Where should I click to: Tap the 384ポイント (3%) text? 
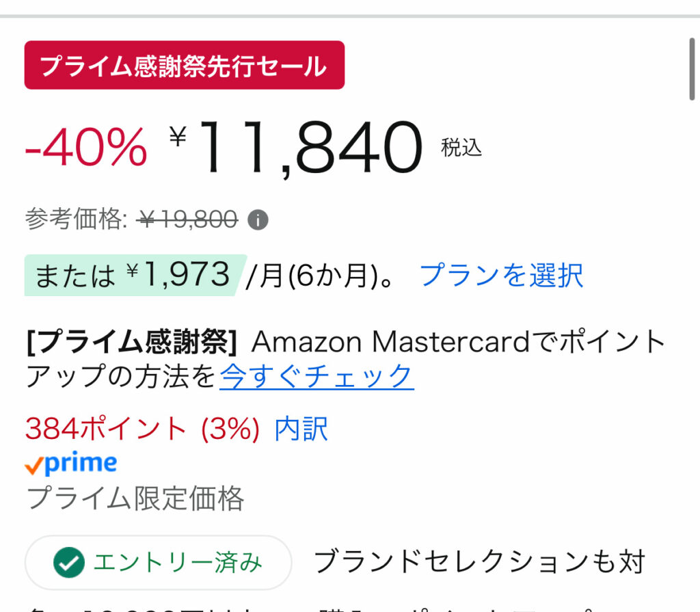(x=142, y=429)
